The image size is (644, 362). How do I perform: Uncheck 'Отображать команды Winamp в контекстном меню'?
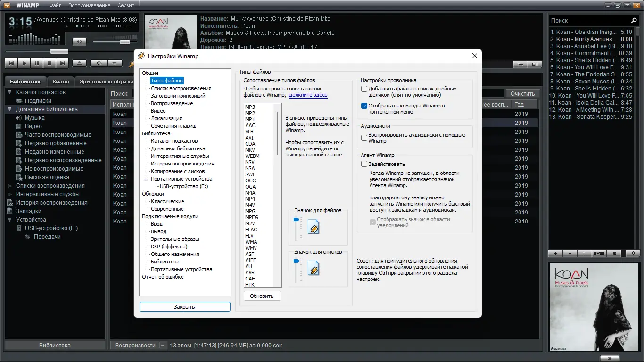tap(364, 106)
